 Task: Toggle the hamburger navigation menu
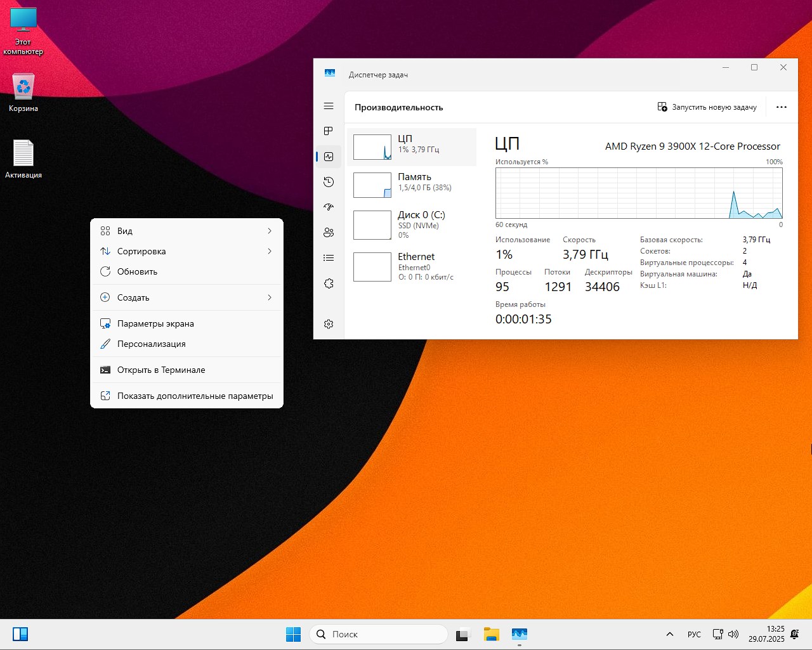[328, 106]
